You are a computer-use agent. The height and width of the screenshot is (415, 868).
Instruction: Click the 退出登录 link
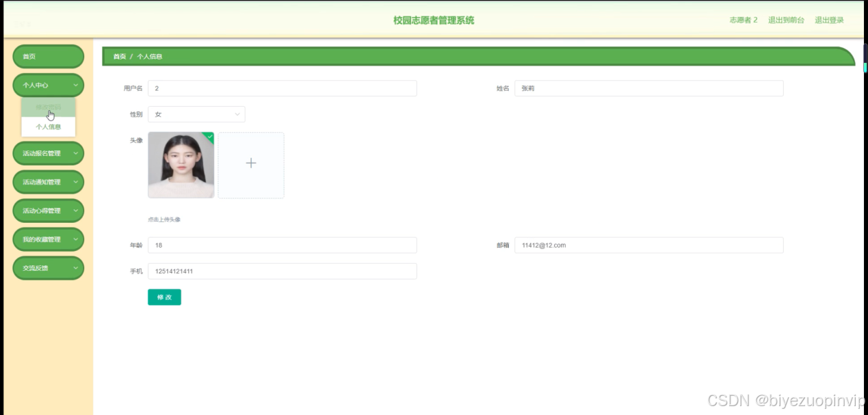pos(829,21)
